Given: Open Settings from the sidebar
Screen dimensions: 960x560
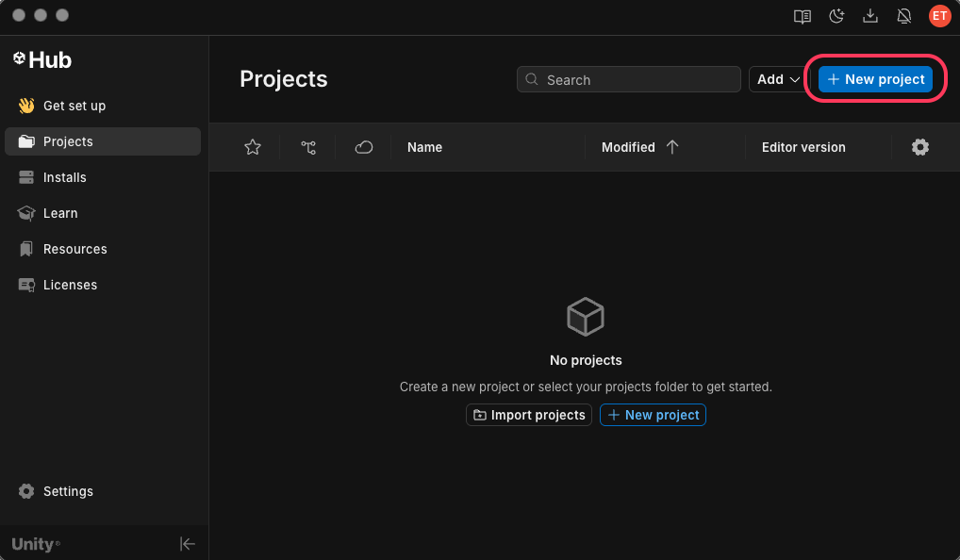Looking at the screenshot, I should pyautogui.click(x=68, y=491).
